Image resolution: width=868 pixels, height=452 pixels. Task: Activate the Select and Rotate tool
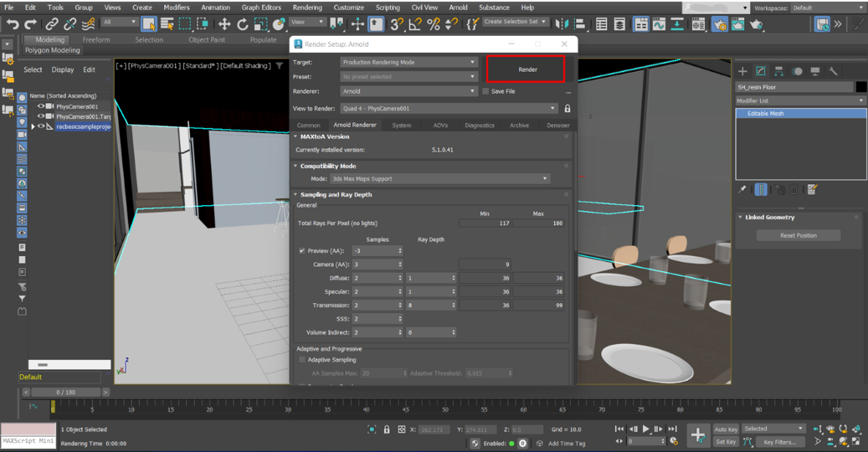click(x=242, y=24)
